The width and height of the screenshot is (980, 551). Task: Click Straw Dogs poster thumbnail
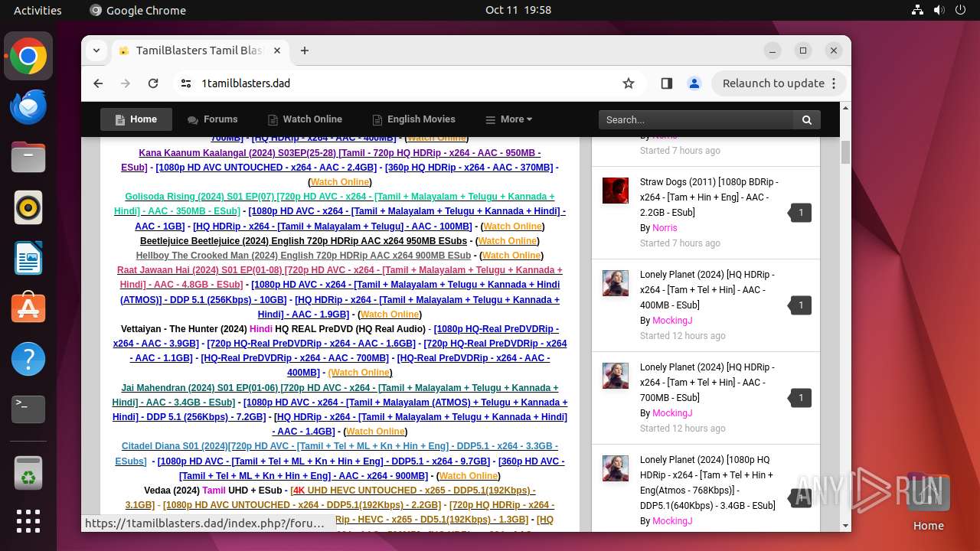tap(616, 191)
